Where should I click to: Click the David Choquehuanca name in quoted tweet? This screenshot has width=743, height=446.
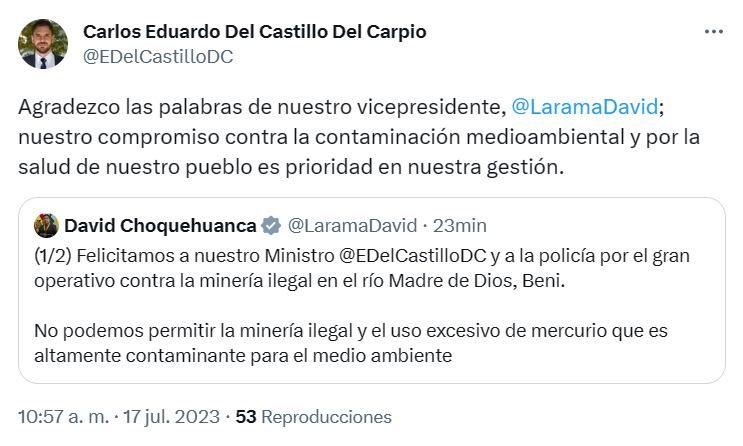159,223
